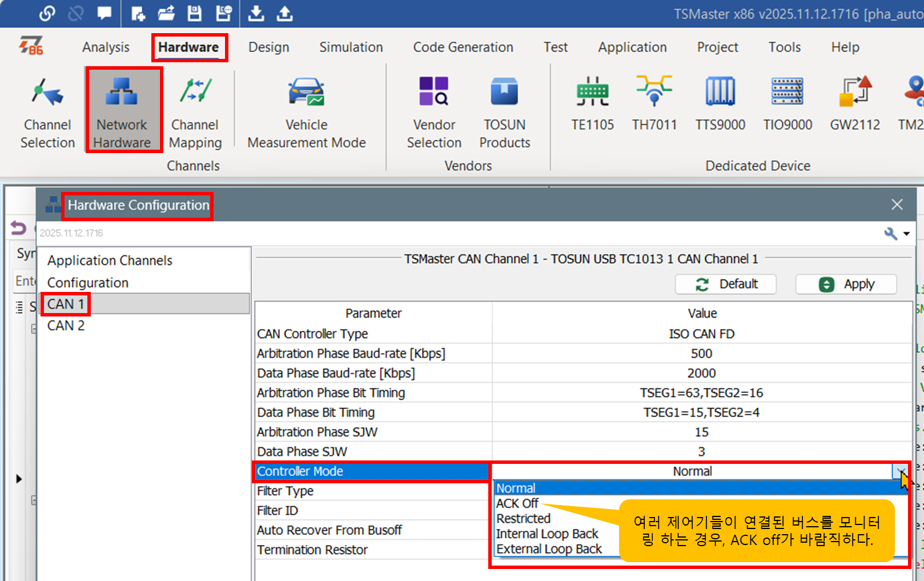Select CAN 1 in channel list

pos(144,304)
